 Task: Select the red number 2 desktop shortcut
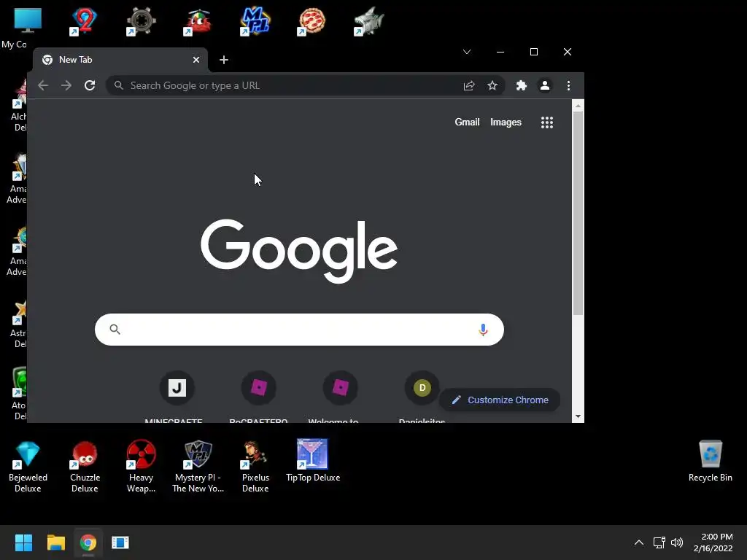[x=84, y=22]
